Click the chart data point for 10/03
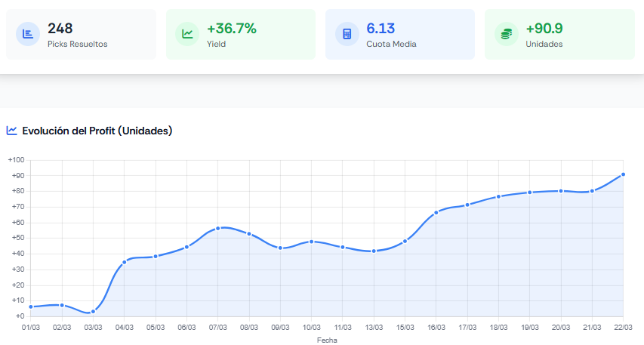 [312, 242]
